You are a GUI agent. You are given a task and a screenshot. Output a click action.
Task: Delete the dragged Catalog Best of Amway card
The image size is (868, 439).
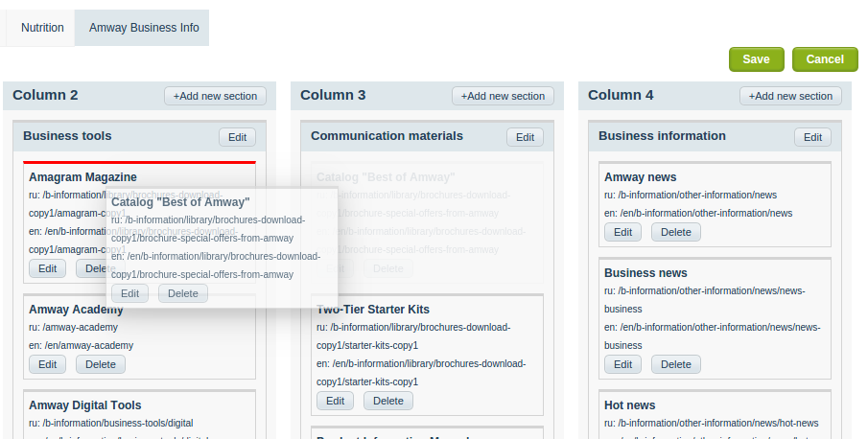coord(182,293)
